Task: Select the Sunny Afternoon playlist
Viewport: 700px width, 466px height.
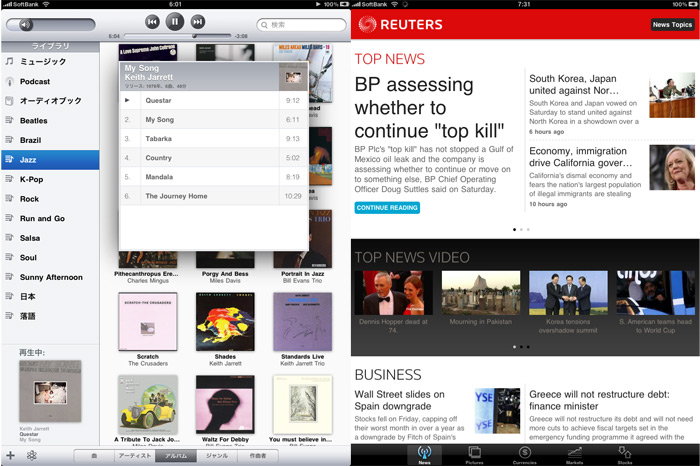Action: coord(50,277)
